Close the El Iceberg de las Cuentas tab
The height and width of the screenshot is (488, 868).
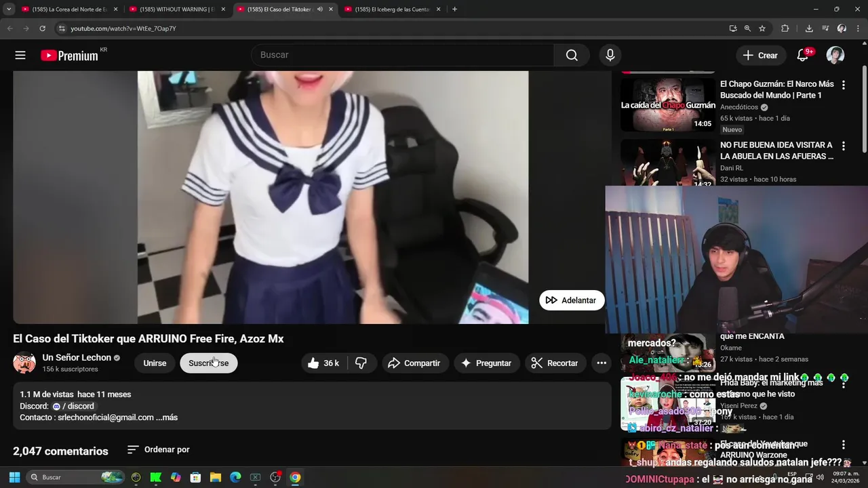[439, 9]
